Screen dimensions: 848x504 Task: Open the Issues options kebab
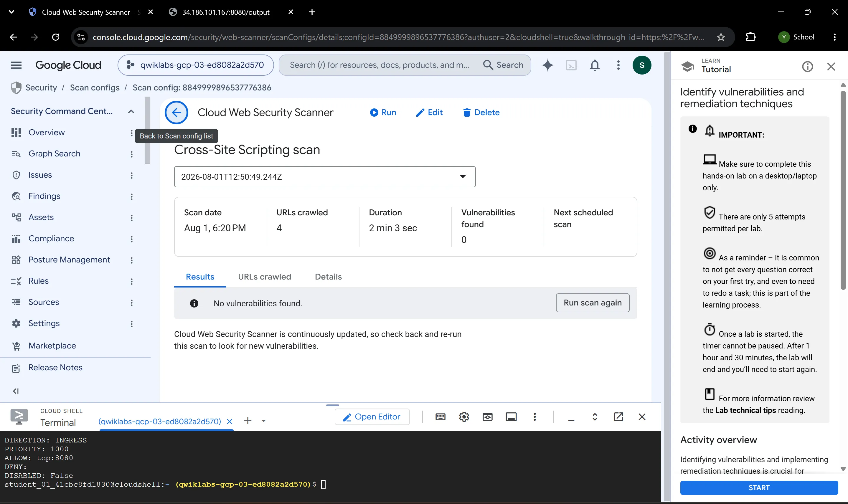131,175
